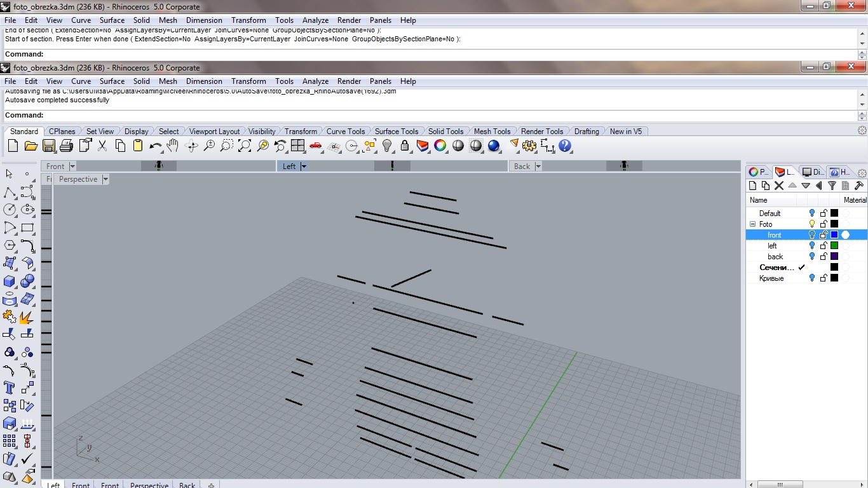
Task: Click the Zoom Extents icon
Action: pyautogui.click(x=245, y=146)
